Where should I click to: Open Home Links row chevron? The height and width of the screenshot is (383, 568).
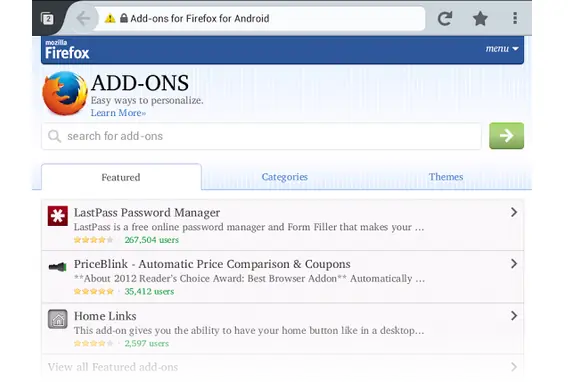click(x=514, y=316)
